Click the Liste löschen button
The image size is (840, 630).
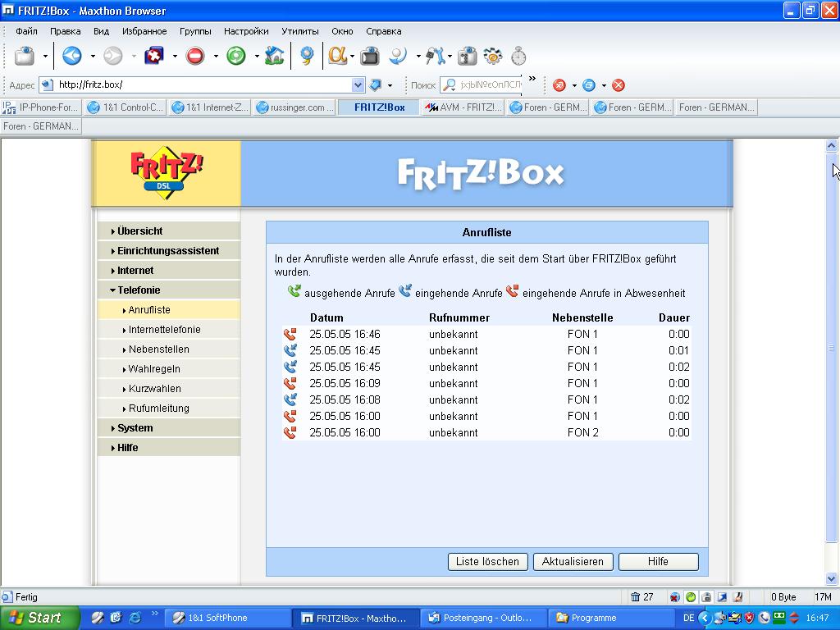(487, 561)
